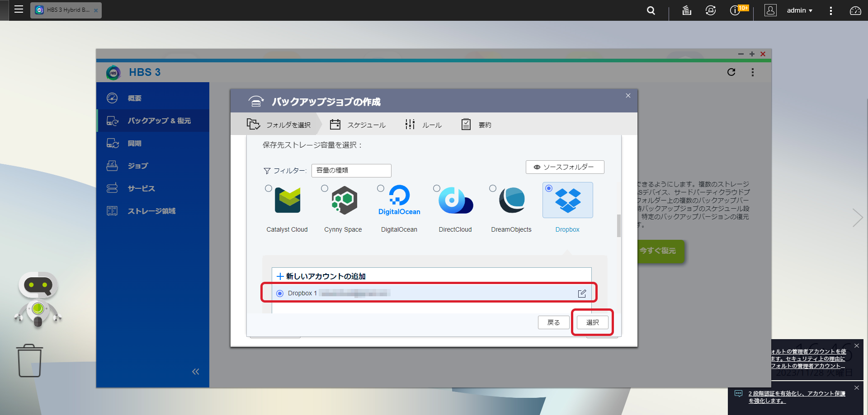This screenshot has width=868, height=415.
Task: Click the Dropbox label text
Action: coord(567,229)
